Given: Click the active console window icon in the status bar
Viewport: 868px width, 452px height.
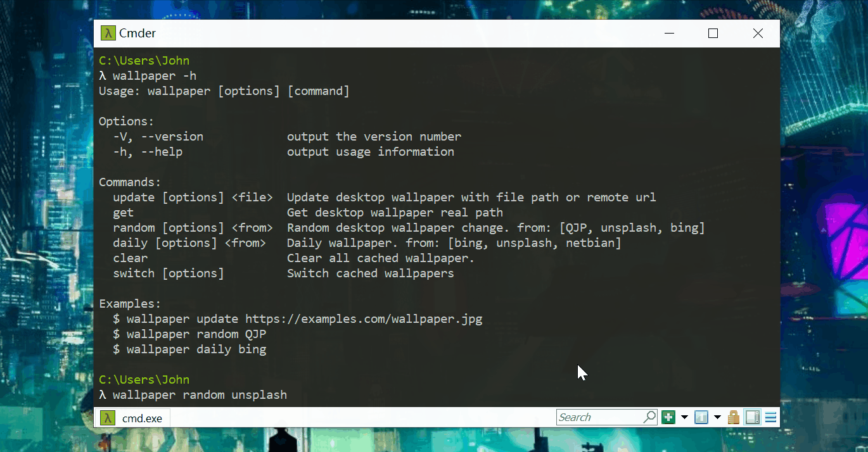Looking at the screenshot, I should [x=701, y=417].
